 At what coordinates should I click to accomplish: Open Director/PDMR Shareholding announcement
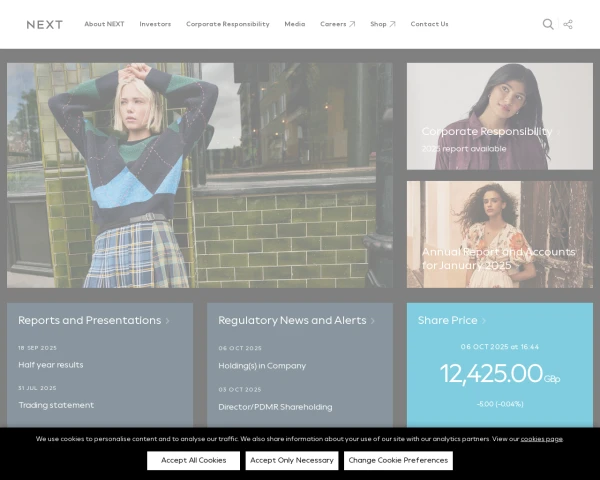click(275, 407)
